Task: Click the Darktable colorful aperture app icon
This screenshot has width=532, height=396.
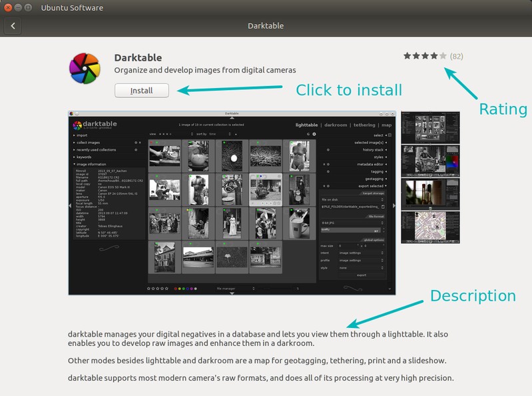Action: [85, 68]
